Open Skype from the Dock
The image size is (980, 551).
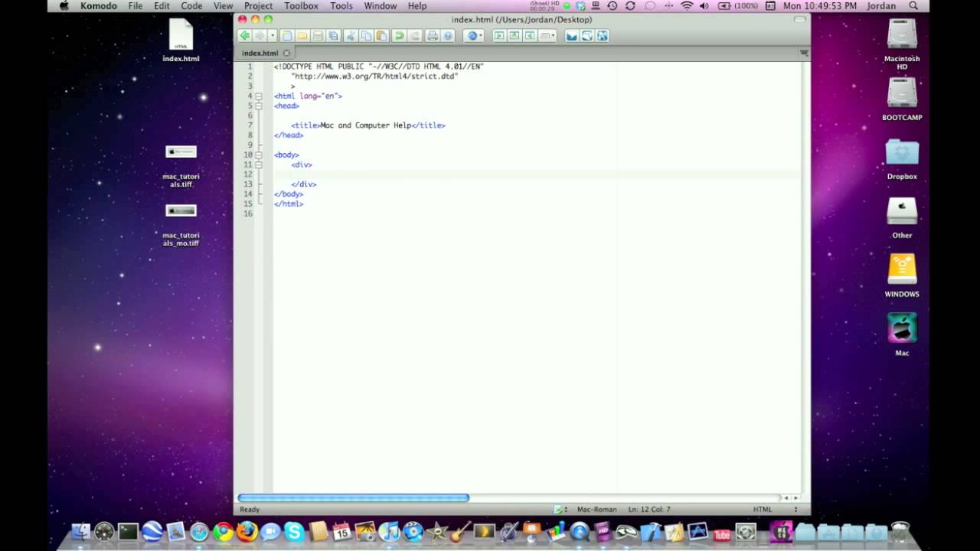click(295, 531)
